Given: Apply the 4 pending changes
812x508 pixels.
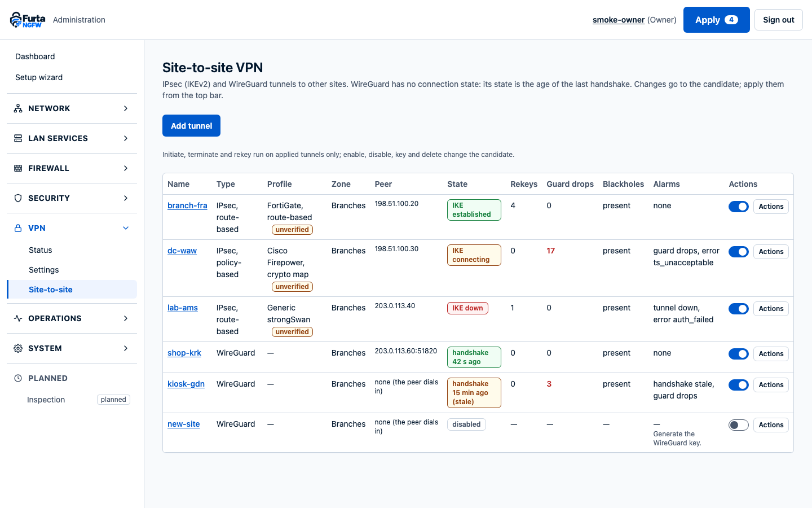Looking at the screenshot, I should pos(716,20).
